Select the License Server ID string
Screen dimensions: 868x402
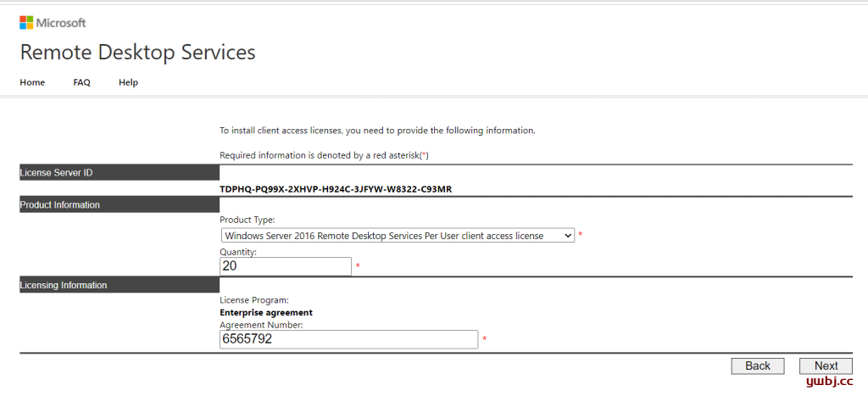(336, 189)
